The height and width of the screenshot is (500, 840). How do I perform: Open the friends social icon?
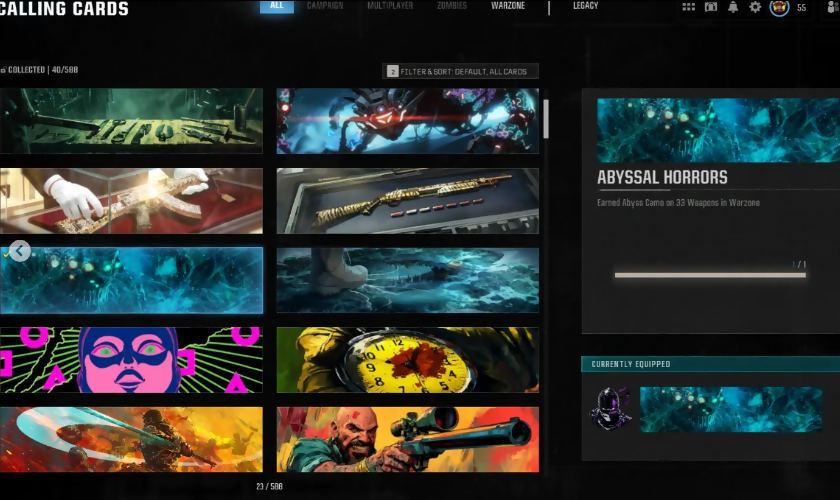pyautogui.click(x=833, y=7)
